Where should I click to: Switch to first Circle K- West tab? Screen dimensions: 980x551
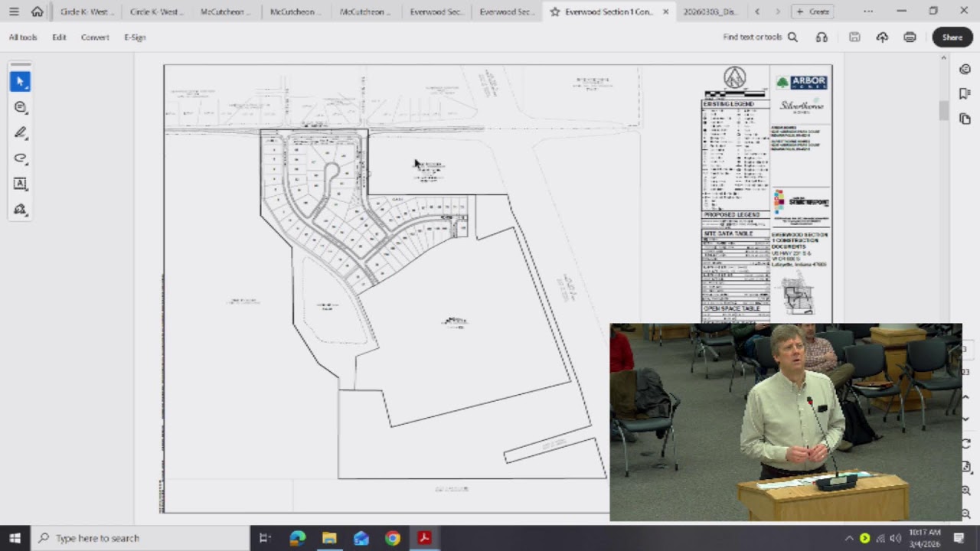87,11
